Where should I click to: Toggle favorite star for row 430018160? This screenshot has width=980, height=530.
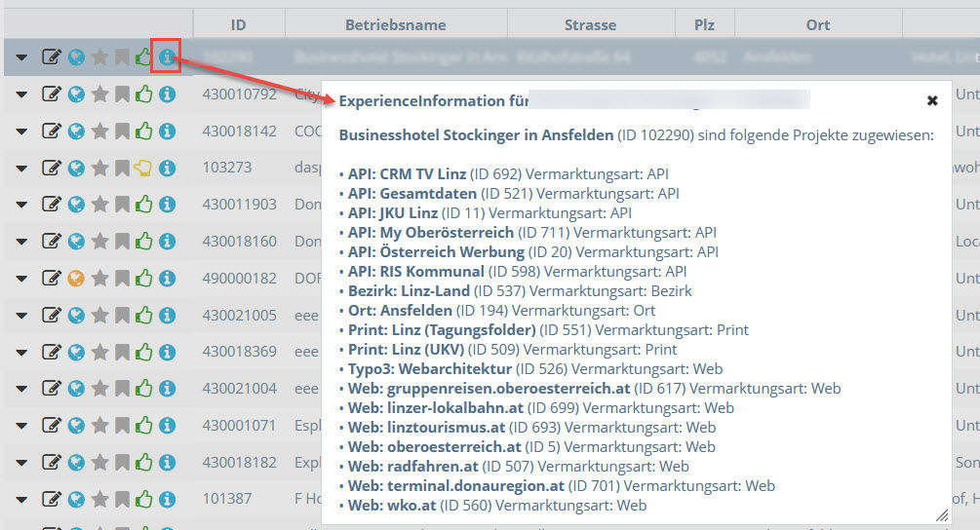click(x=100, y=241)
